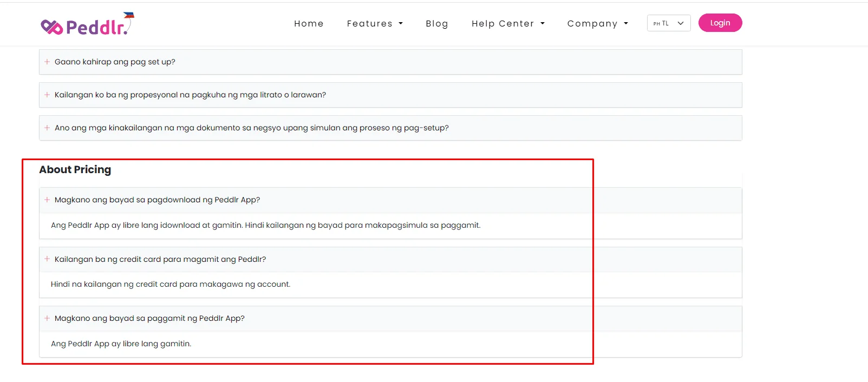Screen dimensions: 868x382
Task: Expand 'Gaano kahirap ang pag set up?' question
Action: 390,62
